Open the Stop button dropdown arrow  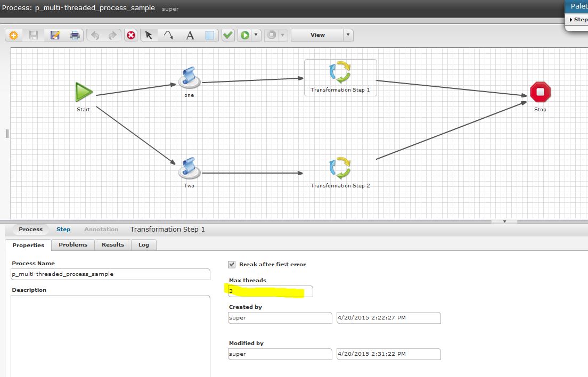click(282, 35)
